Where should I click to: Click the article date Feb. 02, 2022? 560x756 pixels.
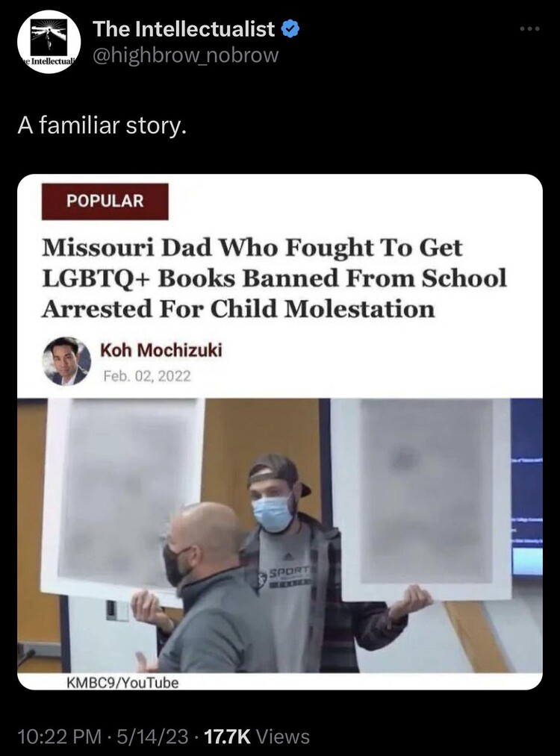pyautogui.click(x=147, y=375)
